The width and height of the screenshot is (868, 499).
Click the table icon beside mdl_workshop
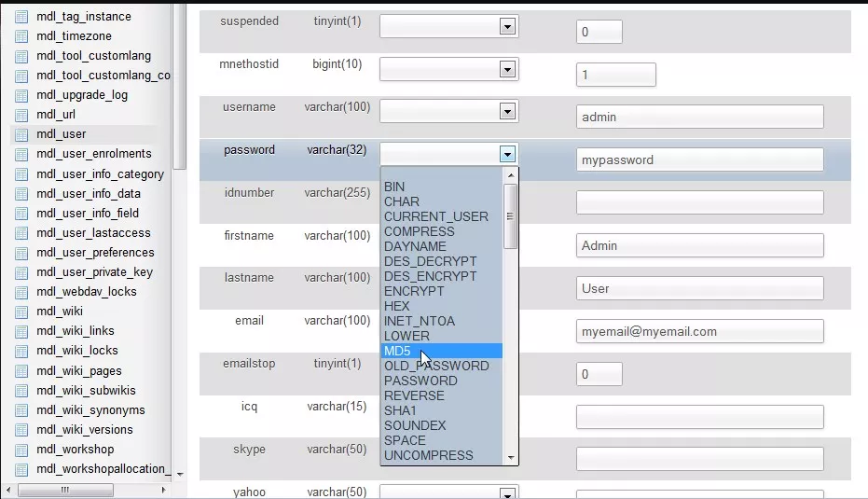click(21, 450)
